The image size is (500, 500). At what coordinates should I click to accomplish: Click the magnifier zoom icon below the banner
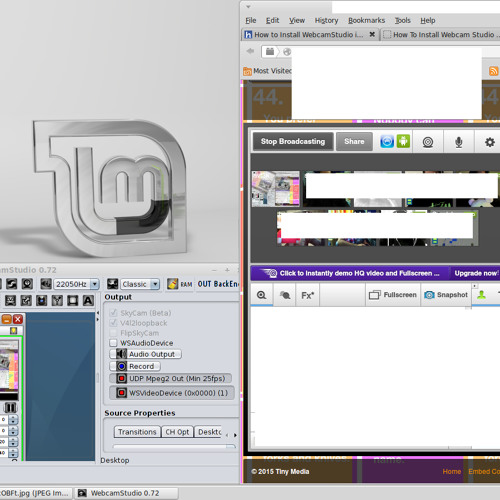pos(262,295)
